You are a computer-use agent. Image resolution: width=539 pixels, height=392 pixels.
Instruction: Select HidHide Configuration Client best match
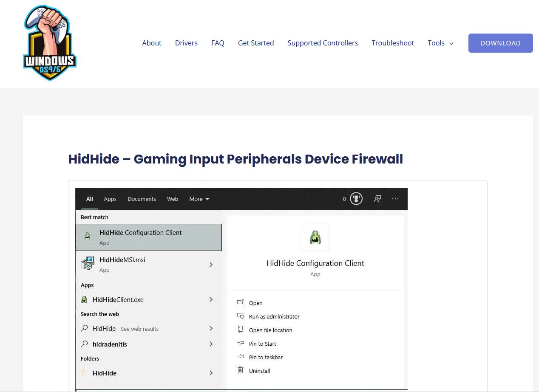point(149,237)
